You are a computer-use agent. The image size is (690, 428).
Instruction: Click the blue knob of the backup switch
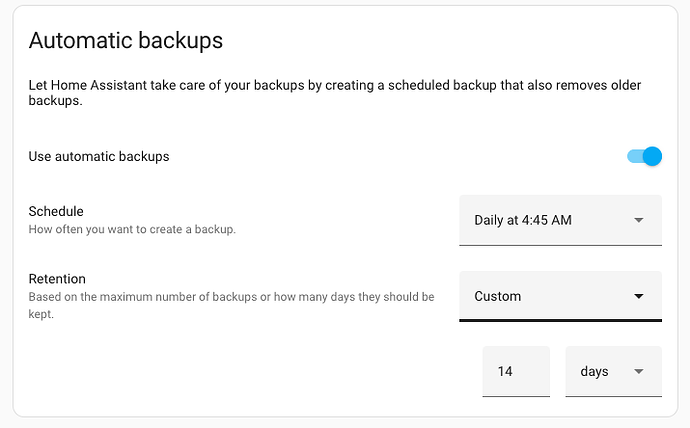coord(652,156)
